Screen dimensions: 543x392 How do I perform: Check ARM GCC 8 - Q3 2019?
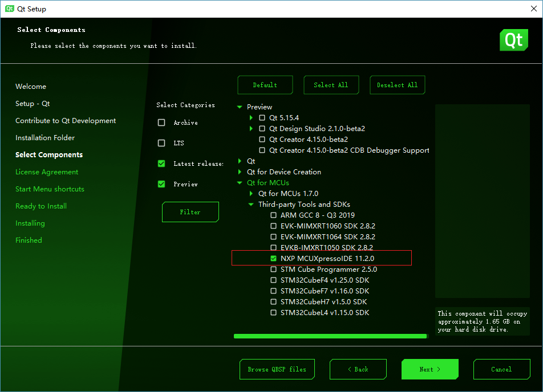pos(274,215)
